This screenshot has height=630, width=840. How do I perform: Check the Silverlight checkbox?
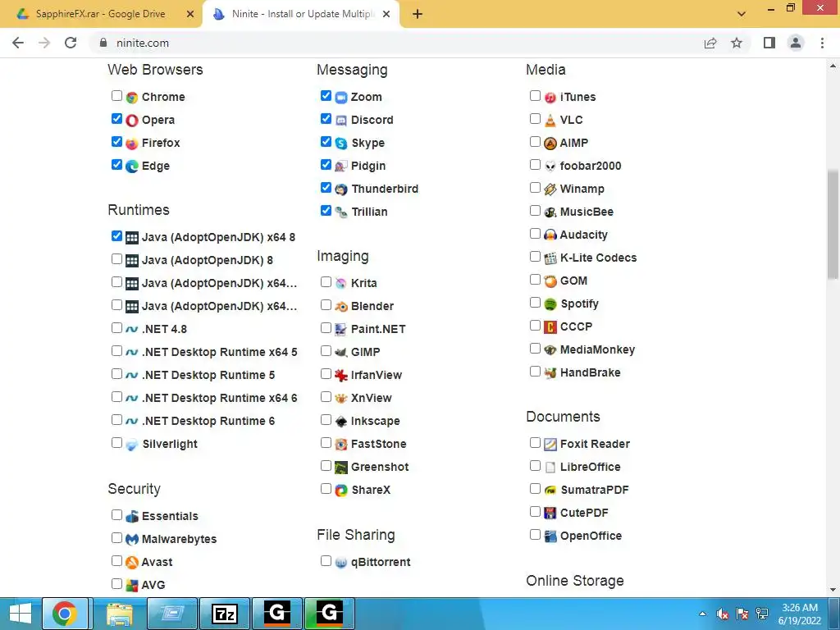[x=116, y=442]
